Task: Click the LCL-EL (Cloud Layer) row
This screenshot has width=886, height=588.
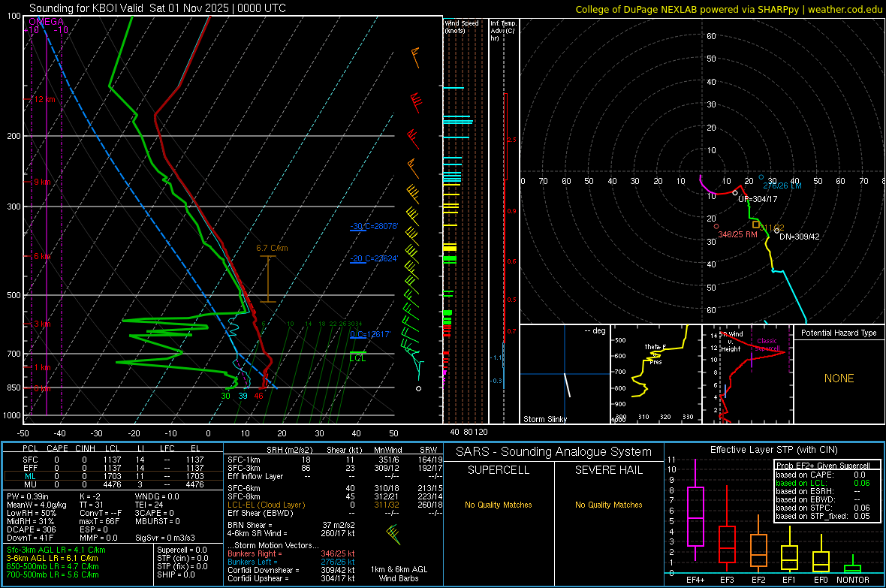Action: [x=334, y=505]
